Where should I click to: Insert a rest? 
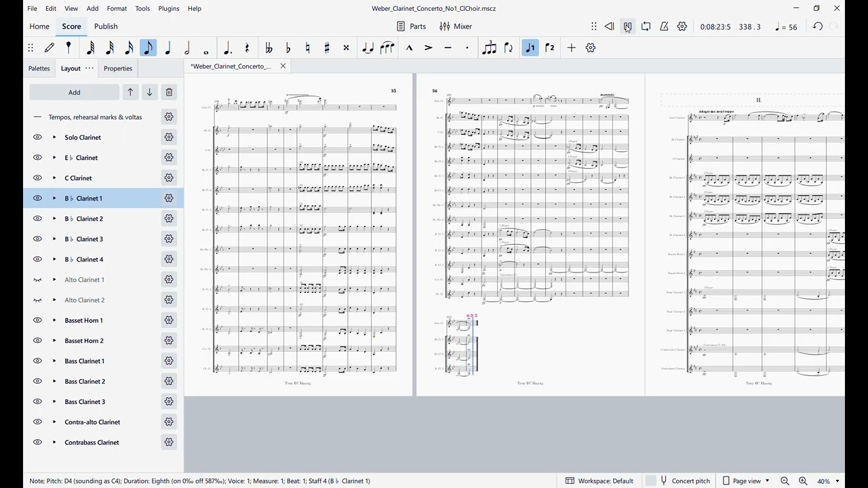247,47
